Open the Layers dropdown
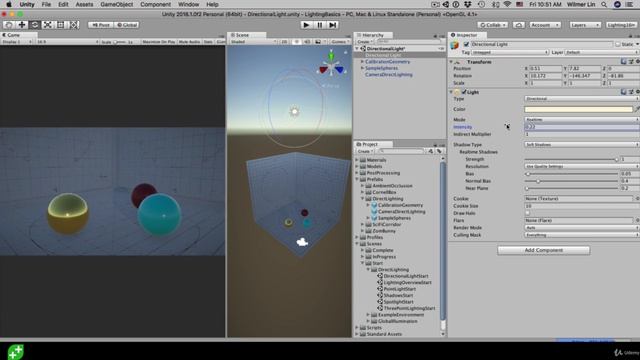The height and width of the screenshot is (360, 640). click(584, 25)
